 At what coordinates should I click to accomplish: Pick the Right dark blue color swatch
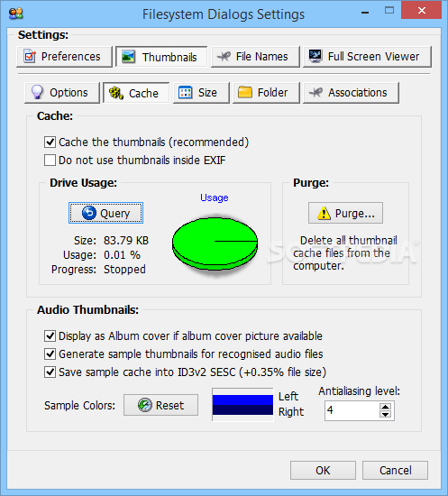point(242,410)
